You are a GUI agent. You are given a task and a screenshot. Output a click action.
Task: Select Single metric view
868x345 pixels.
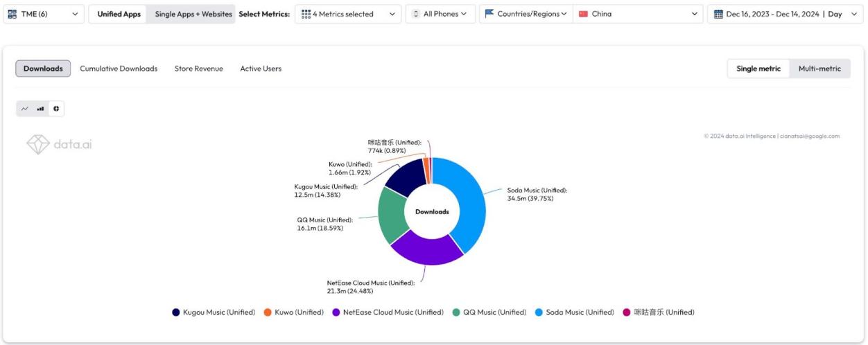click(x=758, y=69)
